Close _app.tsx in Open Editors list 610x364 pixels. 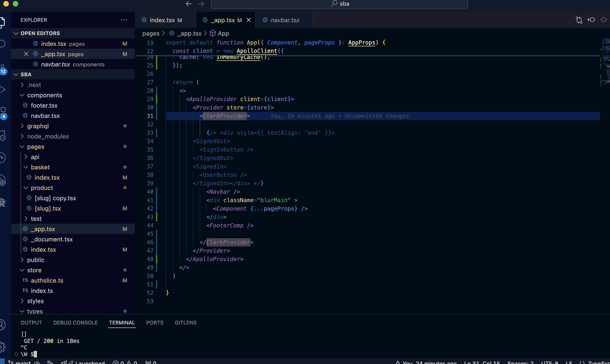tap(26, 54)
